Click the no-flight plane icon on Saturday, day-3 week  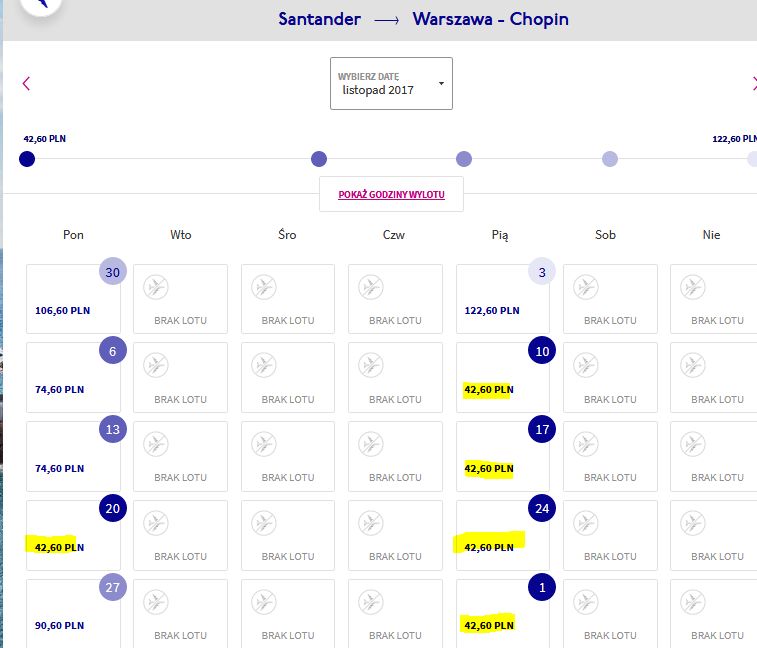(x=586, y=287)
